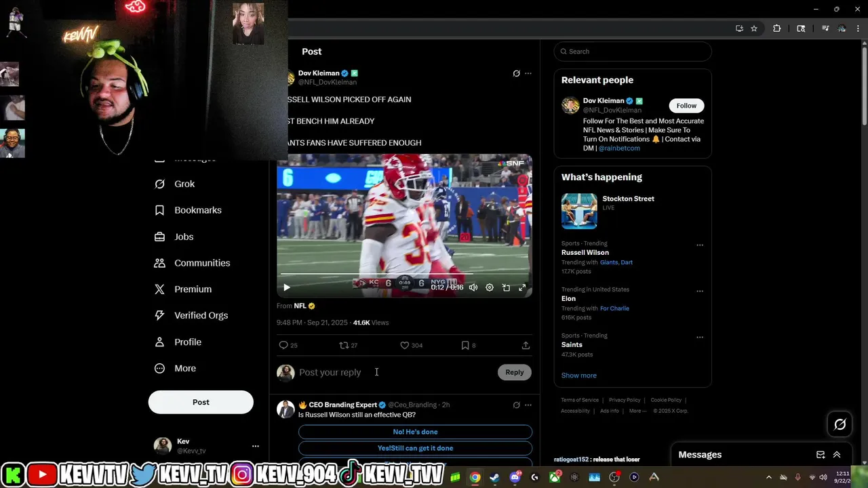Open Chrome media controls icon
Image resolution: width=868 pixels, height=488 pixels.
pos(825,28)
